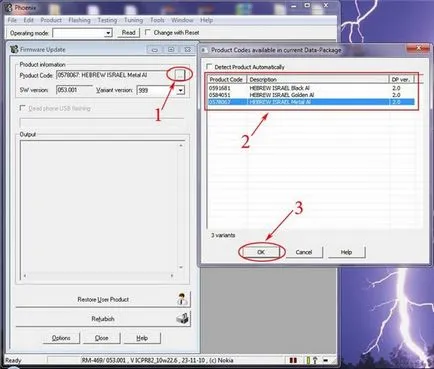Open the Flashing menu
434x369 pixels.
(x=79, y=20)
